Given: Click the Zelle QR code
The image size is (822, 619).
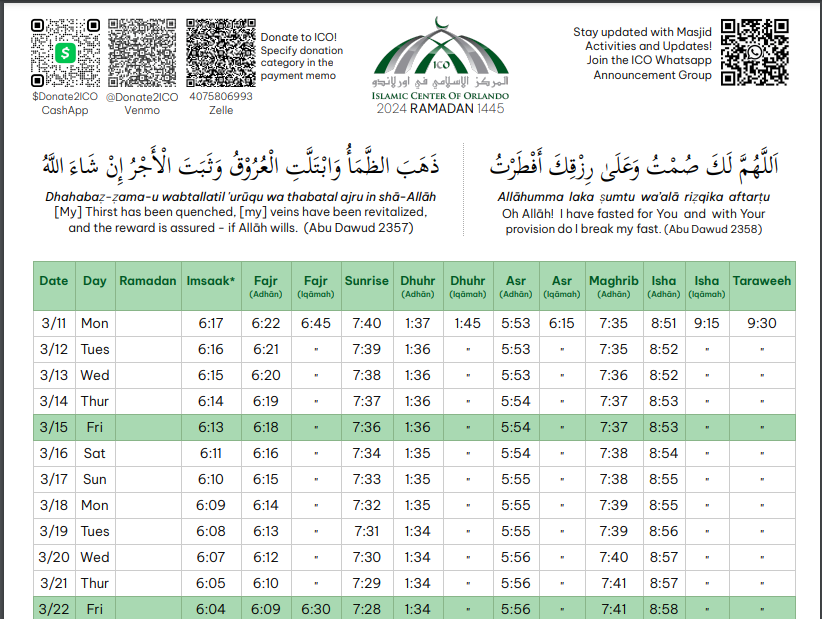Looking at the screenshot, I should point(221,53).
